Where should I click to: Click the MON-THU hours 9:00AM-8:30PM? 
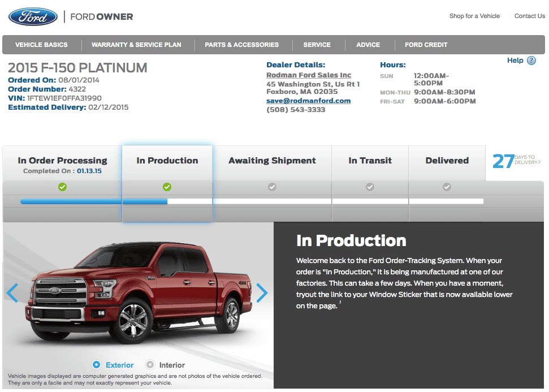pyautogui.click(x=444, y=92)
